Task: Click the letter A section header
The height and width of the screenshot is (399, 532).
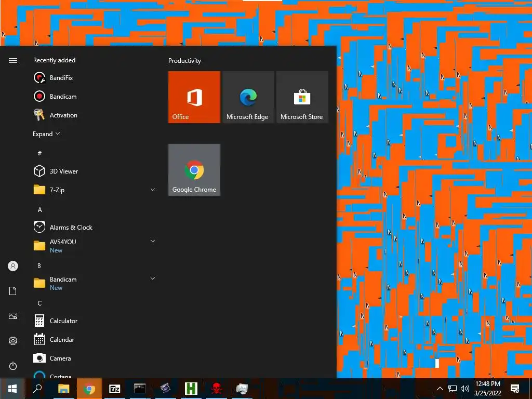Action: point(39,210)
